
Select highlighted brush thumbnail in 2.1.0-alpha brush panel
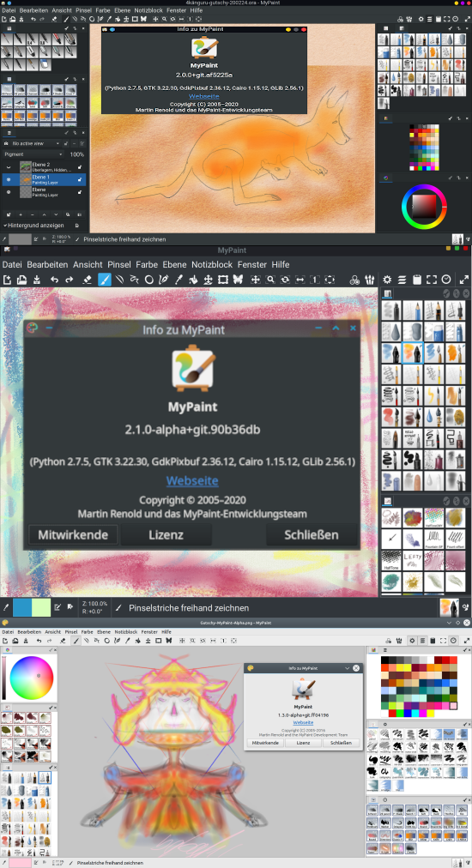412,353
